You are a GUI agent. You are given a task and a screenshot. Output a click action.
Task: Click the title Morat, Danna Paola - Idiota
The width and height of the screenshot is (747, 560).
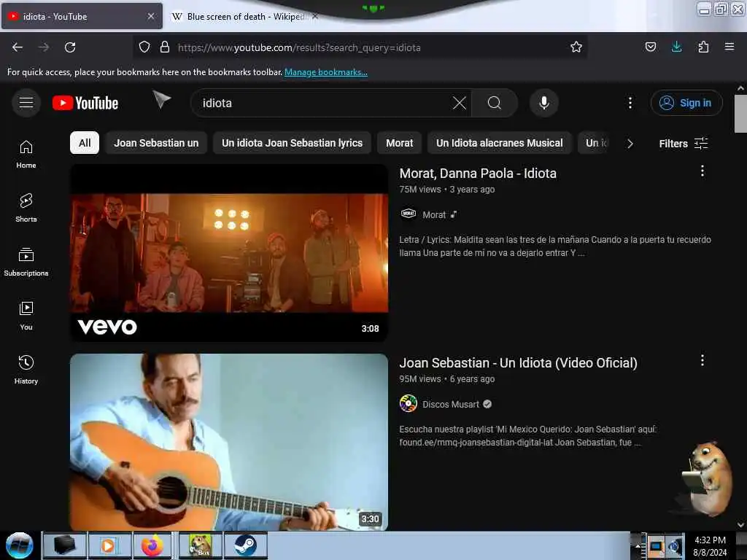click(478, 174)
